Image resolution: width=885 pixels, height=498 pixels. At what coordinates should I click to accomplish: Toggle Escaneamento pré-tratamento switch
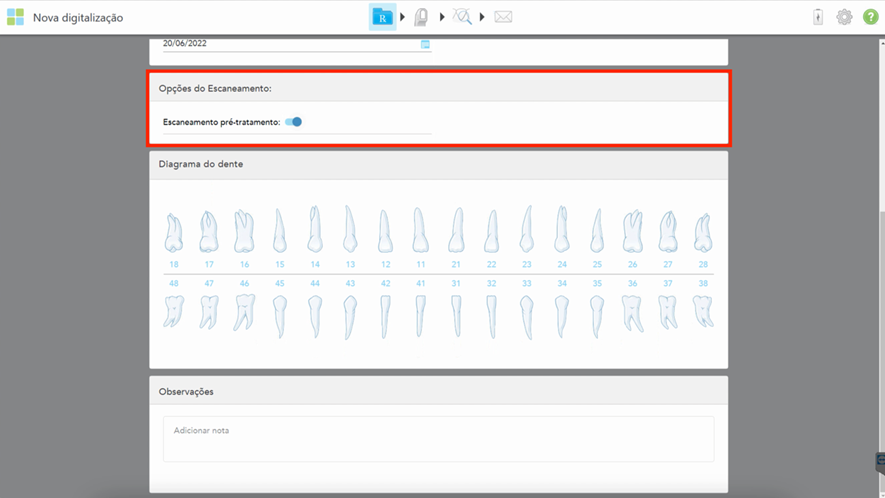coord(293,122)
